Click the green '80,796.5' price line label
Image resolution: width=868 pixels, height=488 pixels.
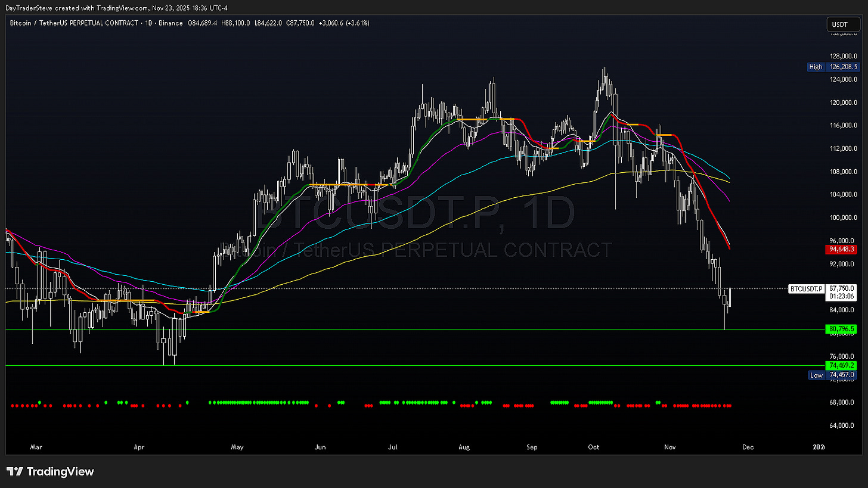coord(841,328)
